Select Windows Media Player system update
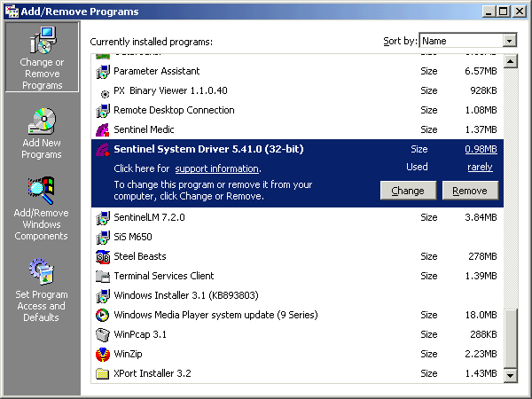Viewport: 532px width, 399px height. click(297, 315)
